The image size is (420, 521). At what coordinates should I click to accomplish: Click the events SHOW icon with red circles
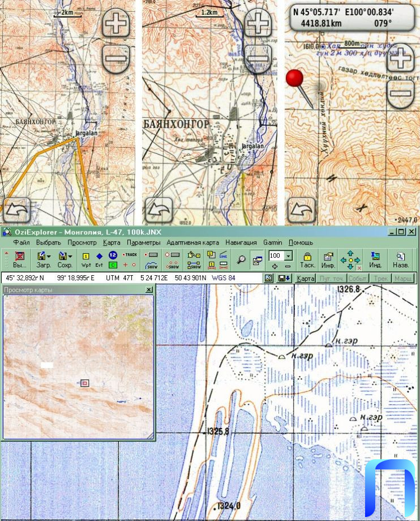pyautogui.click(x=172, y=266)
